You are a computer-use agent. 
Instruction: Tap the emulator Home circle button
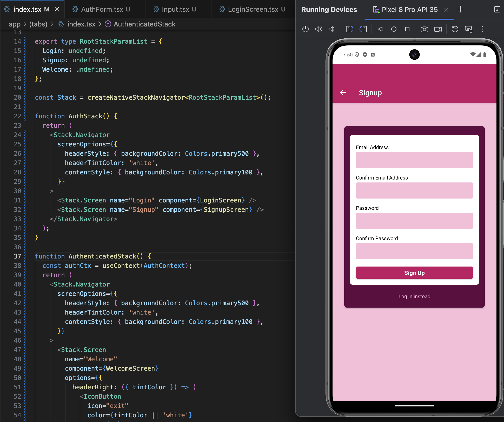(x=394, y=29)
